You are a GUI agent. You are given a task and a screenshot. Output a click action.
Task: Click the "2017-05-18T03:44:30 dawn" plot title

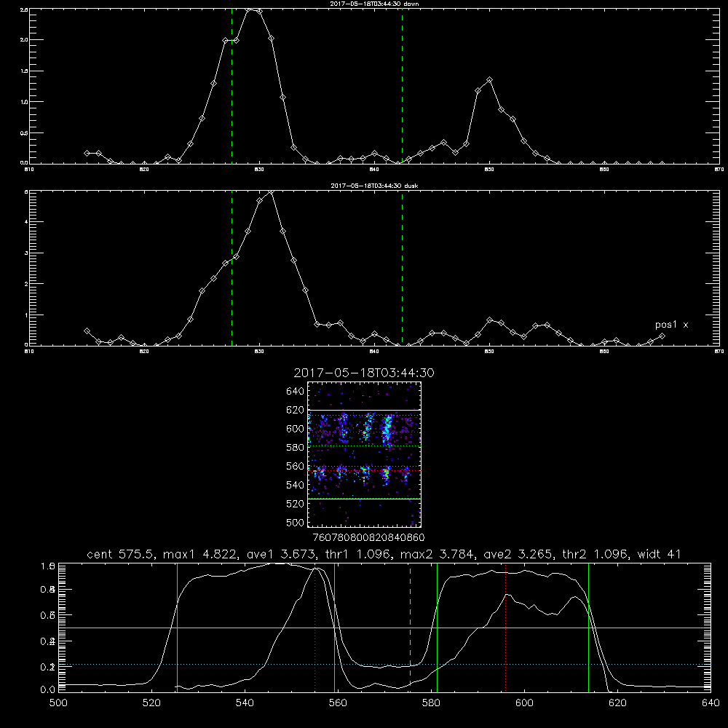click(x=374, y=4)
